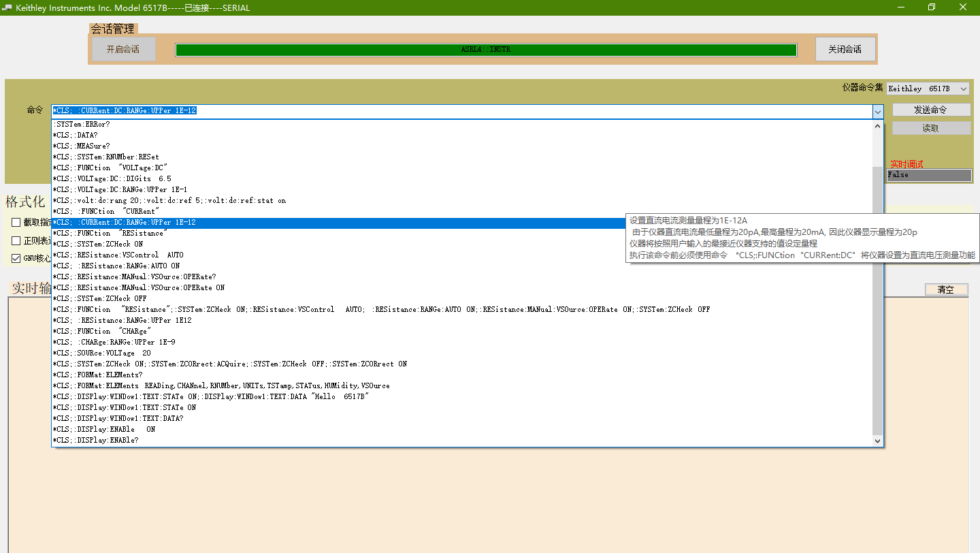This screenshot has width=980, height=553.
Task: Select :SYSTem:ERRor? from the list
Action: pos(462,124)
